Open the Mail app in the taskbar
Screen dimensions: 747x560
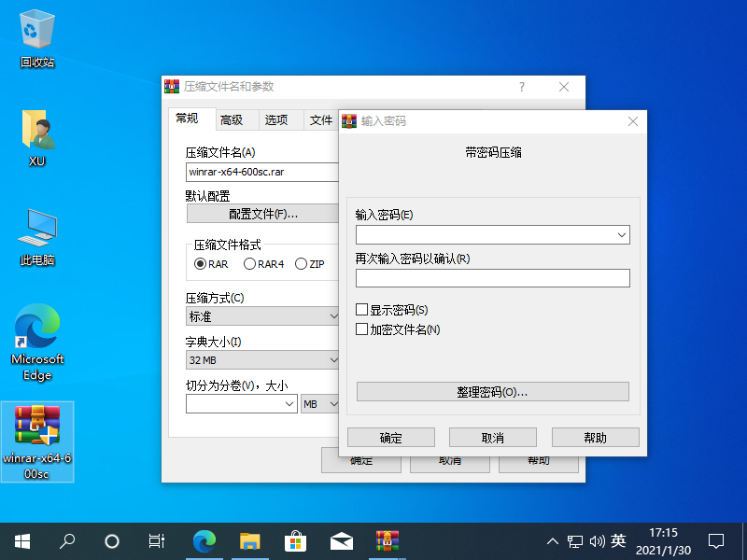[x=341, y=540]
